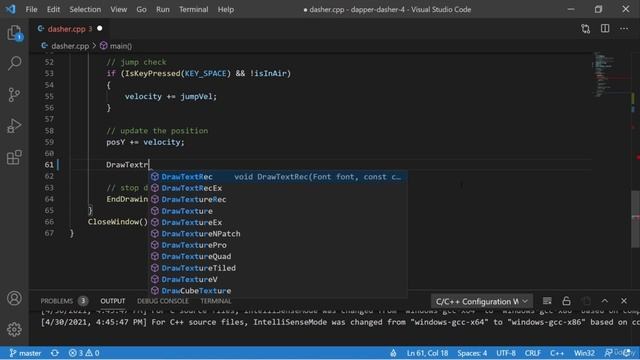Click C++ language mode in status bar
640x360 pixels.
[557, 353]
